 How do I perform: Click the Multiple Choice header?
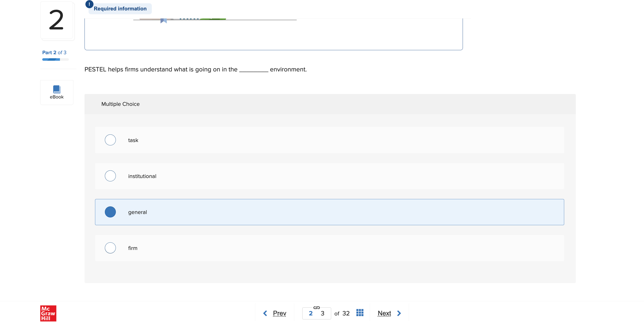(121, 104)
